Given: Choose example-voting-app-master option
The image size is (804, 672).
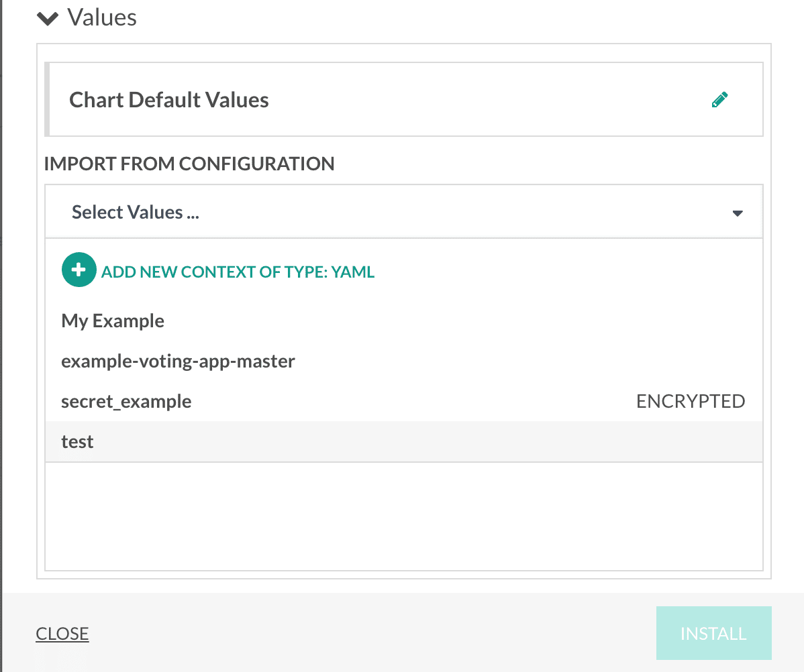Looking at the screenshot, I should pyautogui.click(x=404, y=361).
